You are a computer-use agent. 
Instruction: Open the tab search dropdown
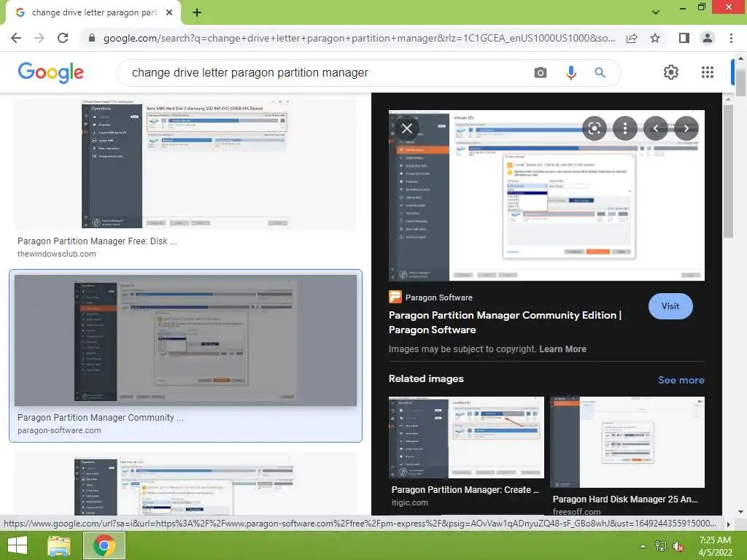point(656,12)
